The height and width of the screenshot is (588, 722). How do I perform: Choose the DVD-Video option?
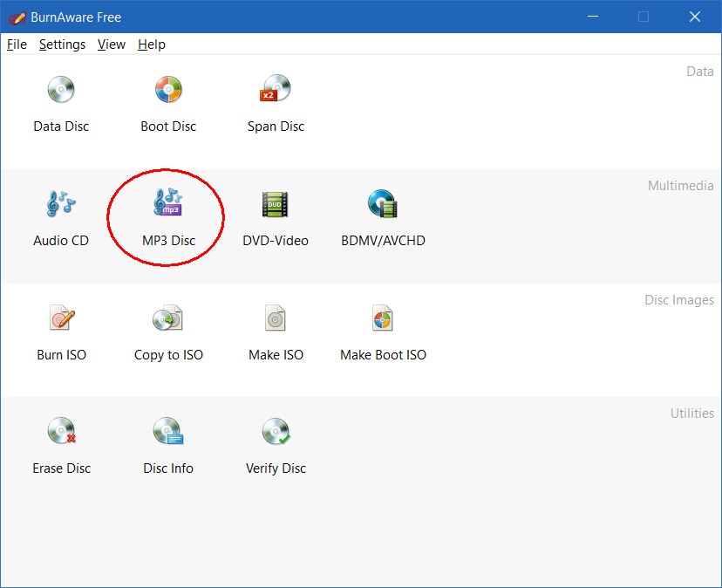click(x=276, y=218)
